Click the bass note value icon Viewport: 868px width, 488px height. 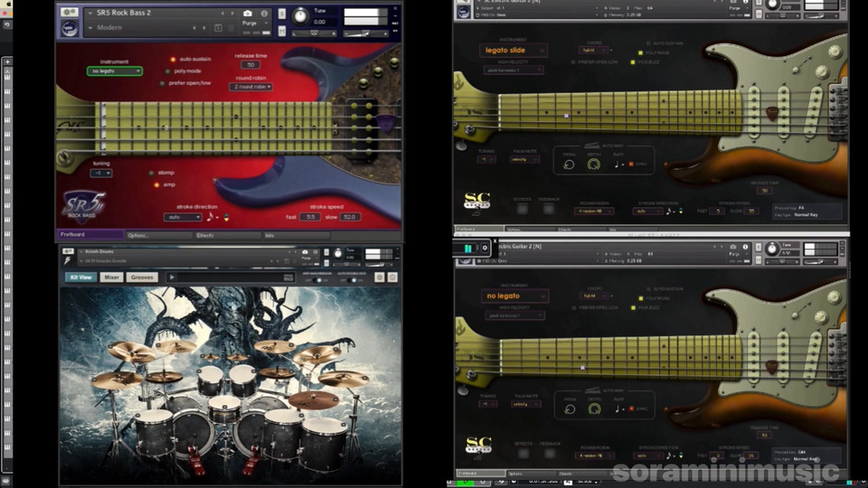211,217
